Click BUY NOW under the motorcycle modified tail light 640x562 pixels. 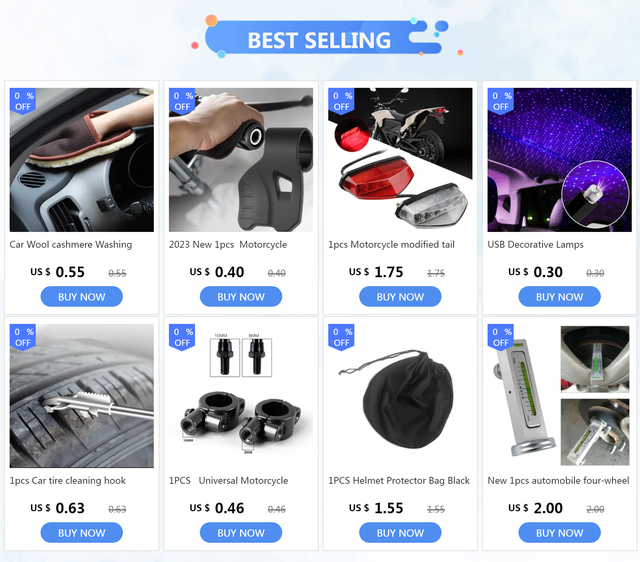pyautogui.click(x=400, y=297)
